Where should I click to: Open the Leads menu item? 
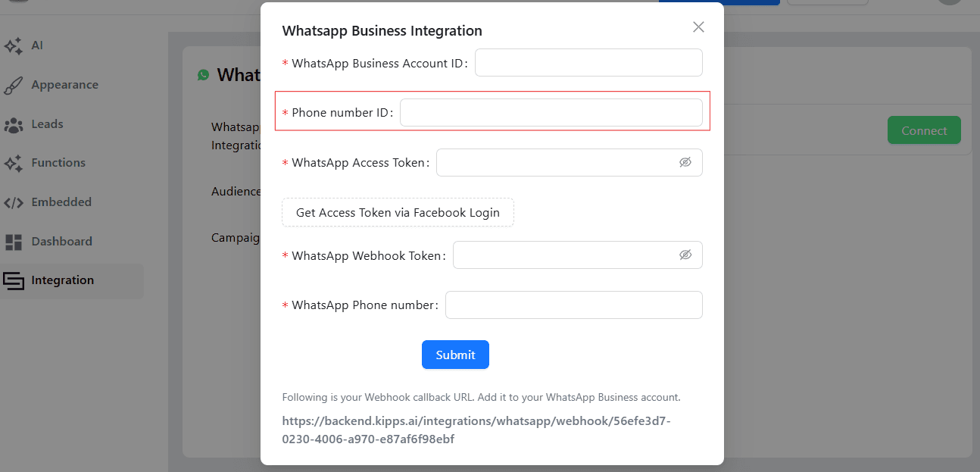(x=47, y=124)
